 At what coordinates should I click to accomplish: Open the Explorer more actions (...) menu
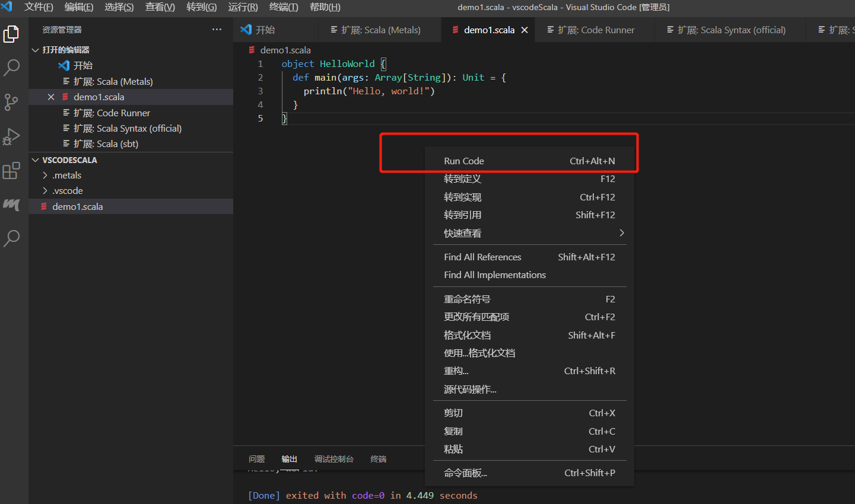(x=217, y=29)
